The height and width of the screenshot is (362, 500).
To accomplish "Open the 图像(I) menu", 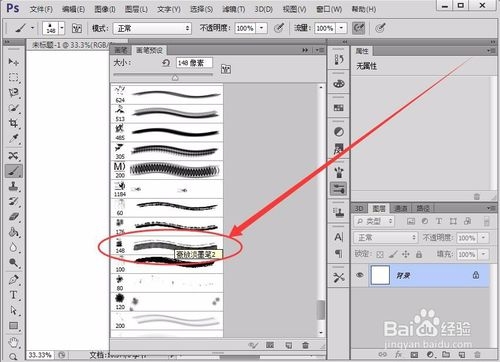I will pyautogui.click(x=105, y=9).
